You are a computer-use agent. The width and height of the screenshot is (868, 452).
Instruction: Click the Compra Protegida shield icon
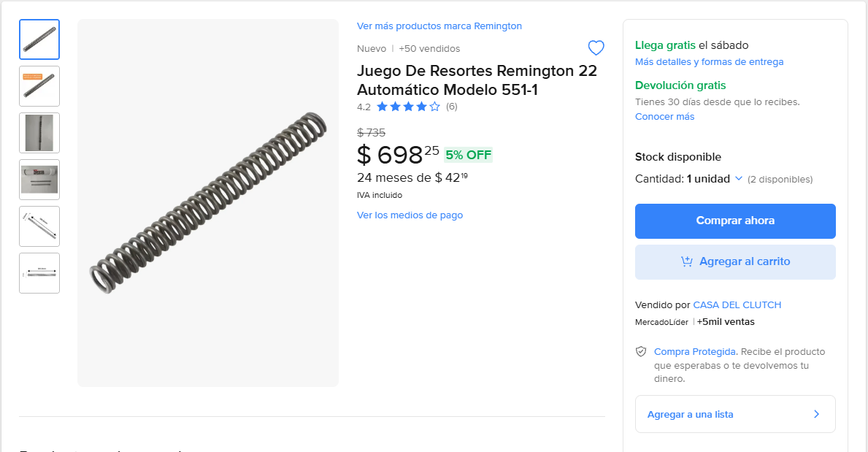click(641, 352)
